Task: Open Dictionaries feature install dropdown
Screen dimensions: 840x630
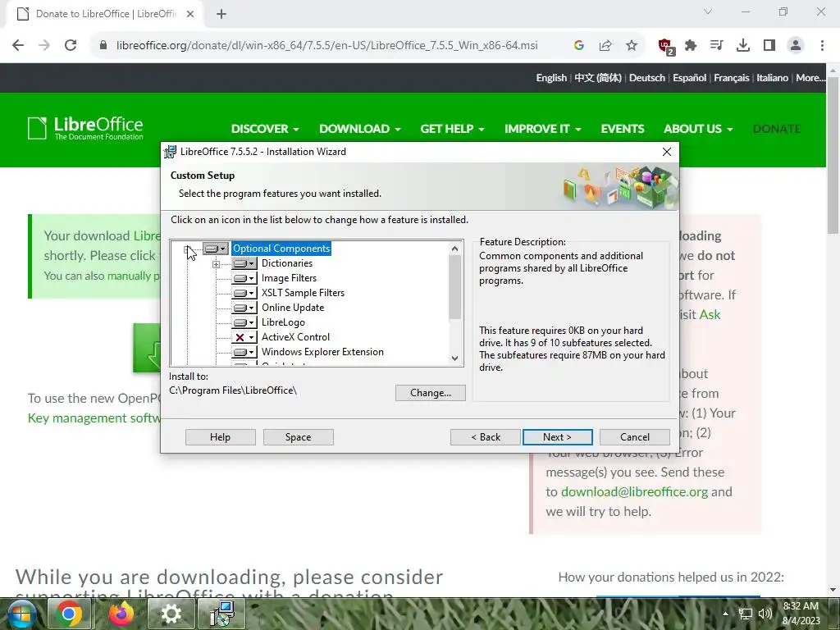Action: (244, 263)
